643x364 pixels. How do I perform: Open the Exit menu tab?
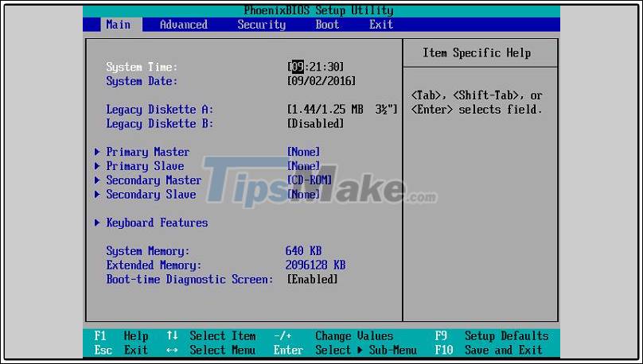pos(381,25)
